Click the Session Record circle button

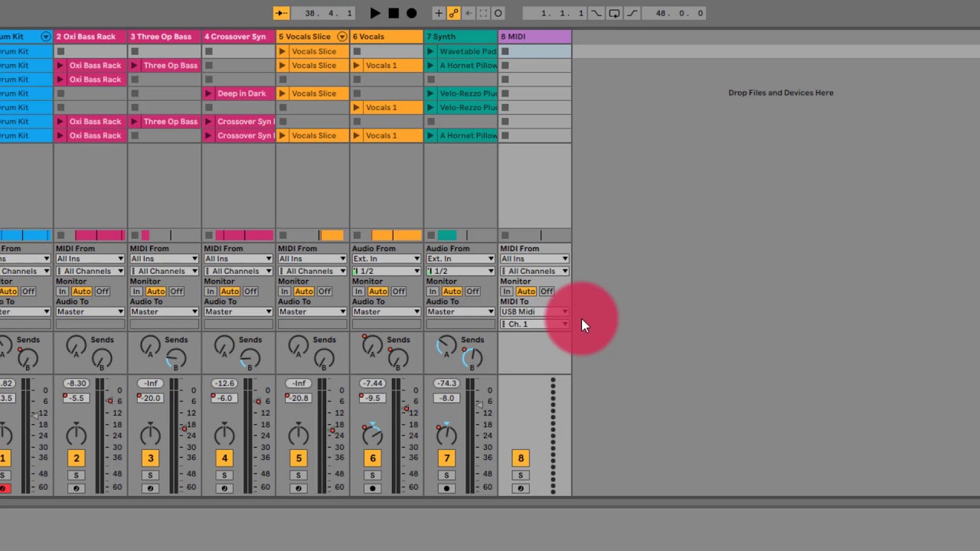coord(498,13)
